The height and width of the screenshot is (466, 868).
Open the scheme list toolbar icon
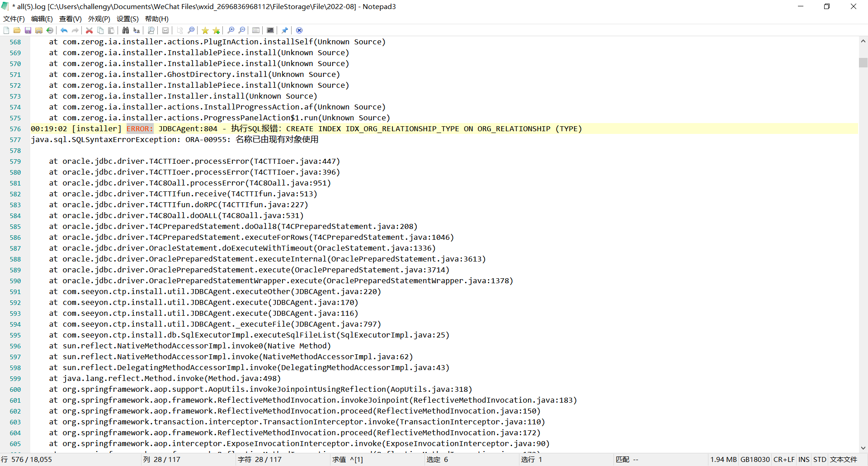[256, 30]
